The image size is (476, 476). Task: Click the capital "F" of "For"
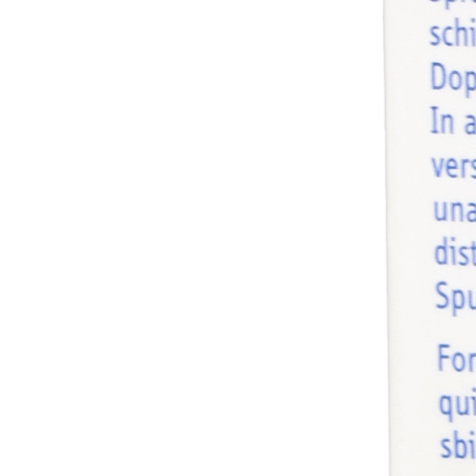[x=443, y=358]
